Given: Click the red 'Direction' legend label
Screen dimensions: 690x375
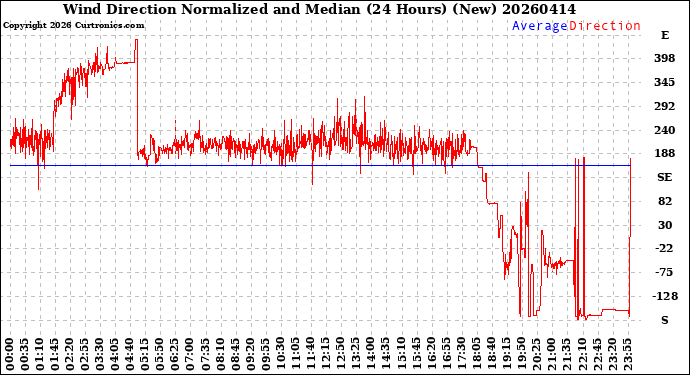Looking at the screenshot, I should [605, 26].
